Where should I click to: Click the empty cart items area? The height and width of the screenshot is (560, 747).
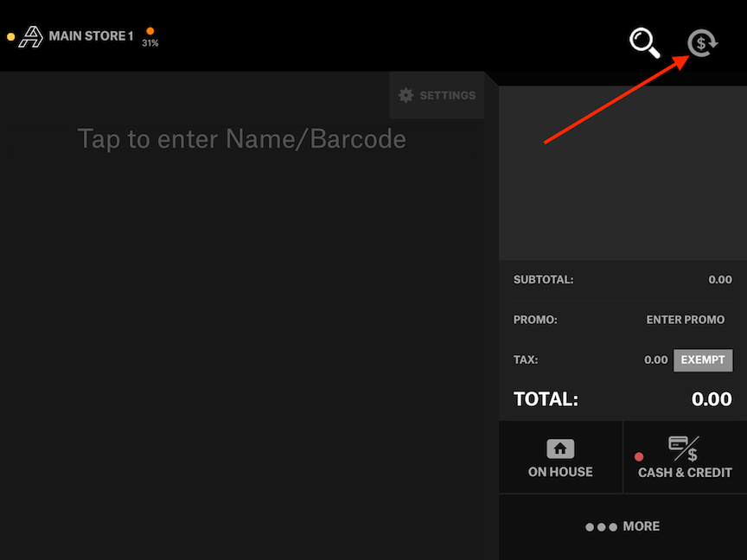(622, 174)
